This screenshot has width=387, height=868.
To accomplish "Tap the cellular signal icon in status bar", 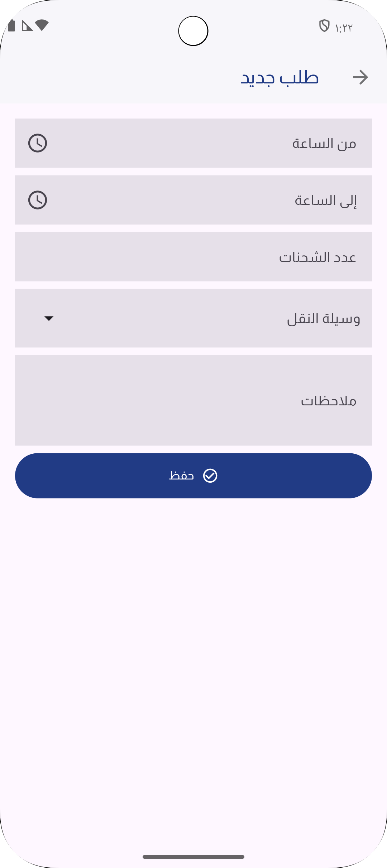I will point(27,26).
